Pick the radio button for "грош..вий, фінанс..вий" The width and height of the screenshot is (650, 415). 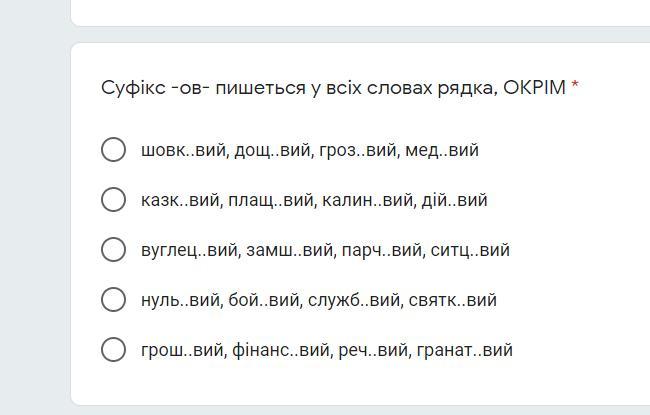click(113, 350)
